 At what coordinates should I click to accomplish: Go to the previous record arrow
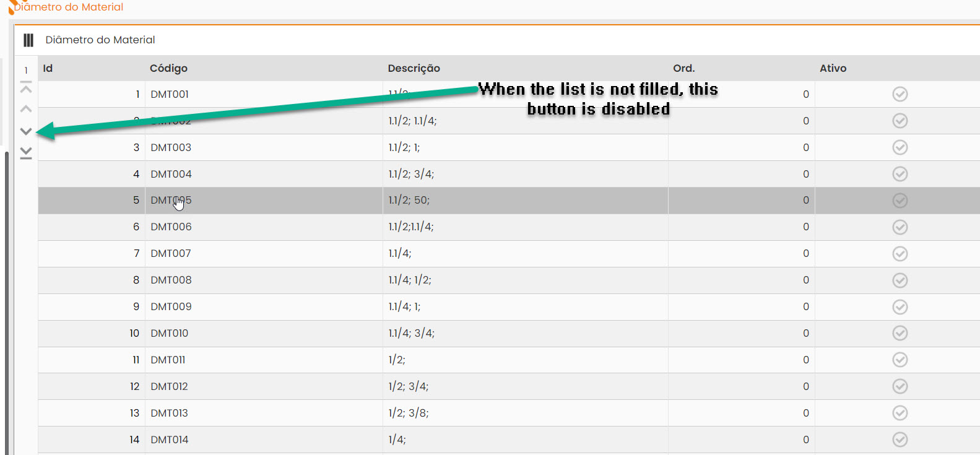coord(26,109)
